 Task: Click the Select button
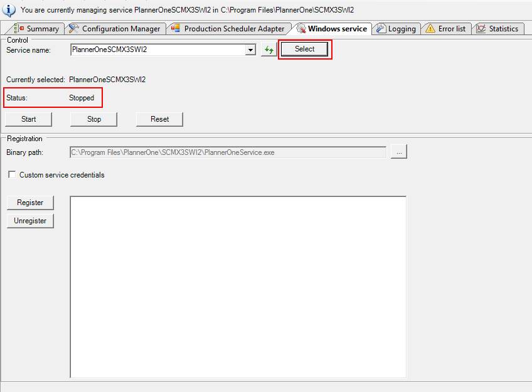[x=304, y=49]
